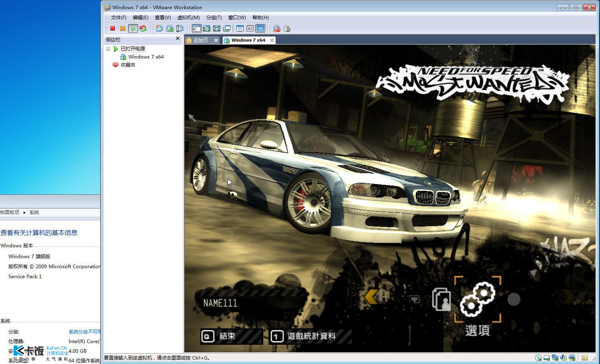Viewport: 600px width, 364px height.
Task: Toggle the console view toolbar icon
Action: point(260,28)
